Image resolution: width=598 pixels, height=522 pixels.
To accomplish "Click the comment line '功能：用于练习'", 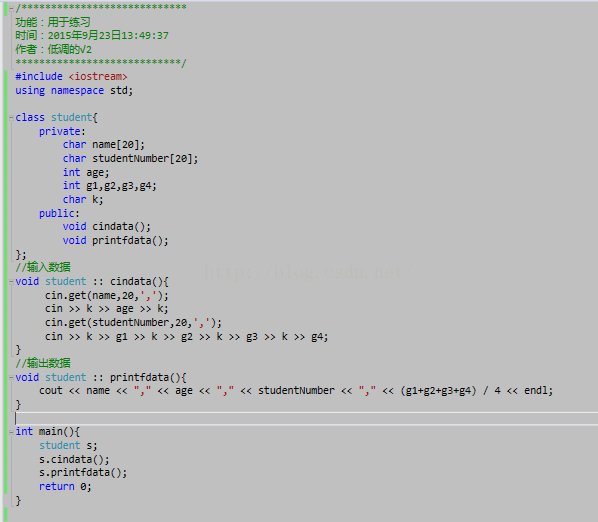I will (x=53, y=22).
